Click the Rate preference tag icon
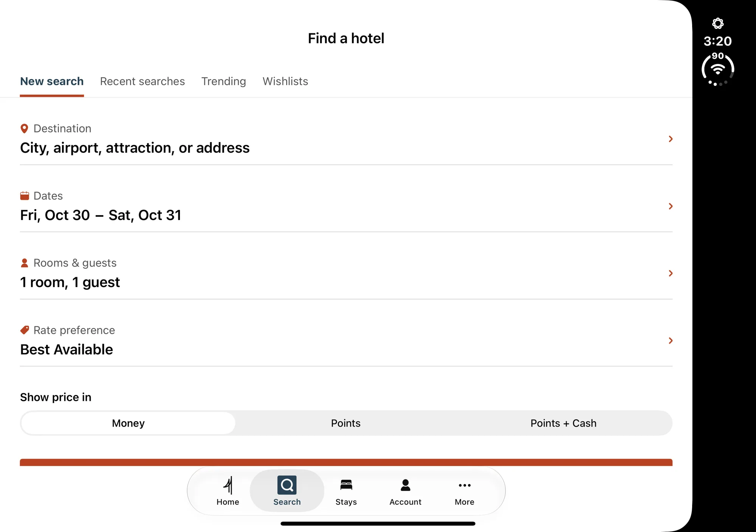Viewport: 756px width, 532px height. (x=25, y=330)
